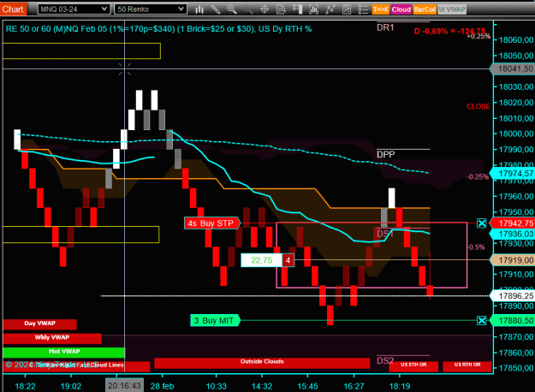Viewport: 535px width, 392px height.
Task: Activate the crosshair cursor icon
Action: [x=265, y=9]
